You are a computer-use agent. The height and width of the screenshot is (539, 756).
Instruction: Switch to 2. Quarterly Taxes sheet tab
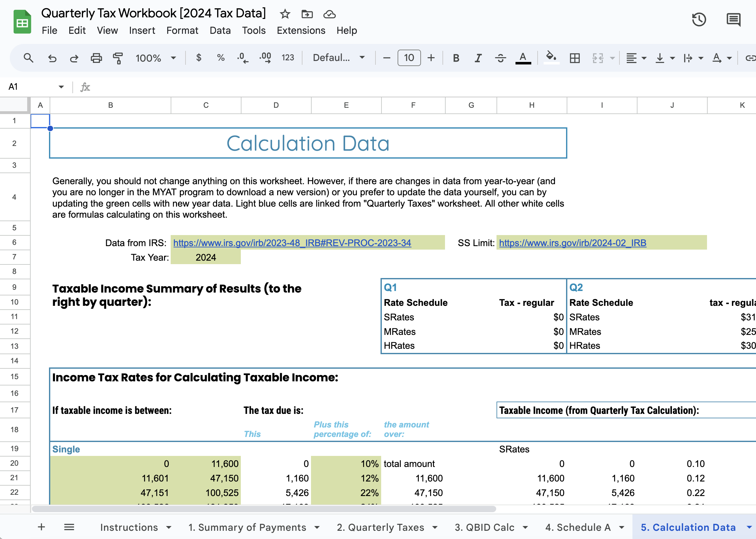click(381, 527)
